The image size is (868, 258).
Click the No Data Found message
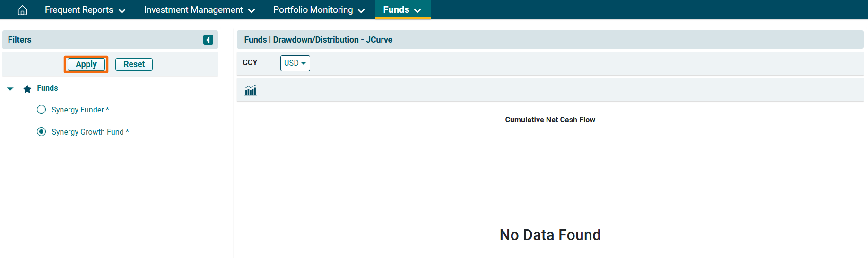pyautogui.click(x=550, y=235)
